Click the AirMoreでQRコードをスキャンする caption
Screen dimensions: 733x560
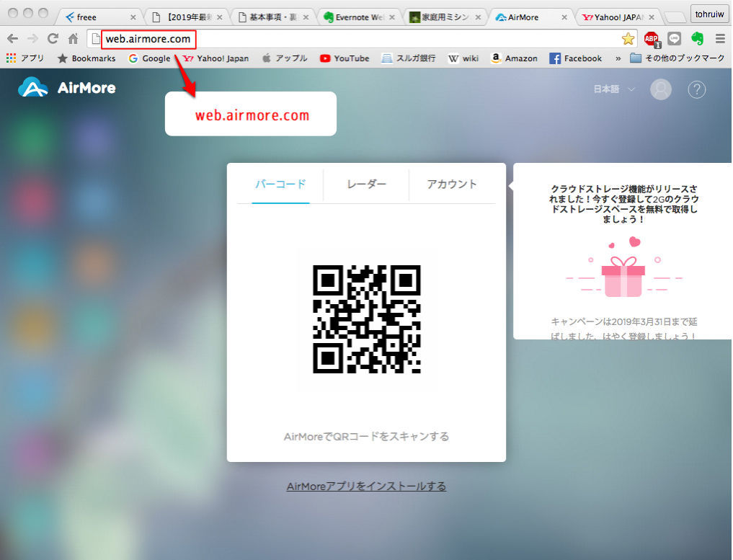pos(366,437)
